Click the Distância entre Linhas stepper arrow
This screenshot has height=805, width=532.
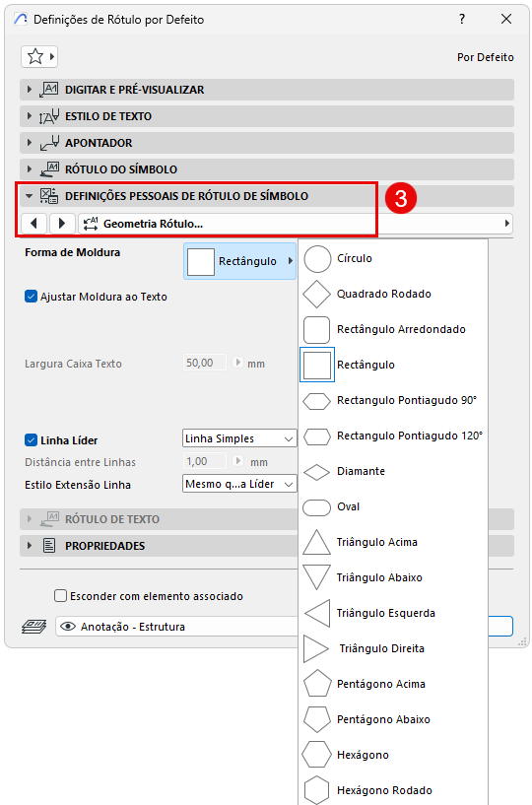coord(237,461)
